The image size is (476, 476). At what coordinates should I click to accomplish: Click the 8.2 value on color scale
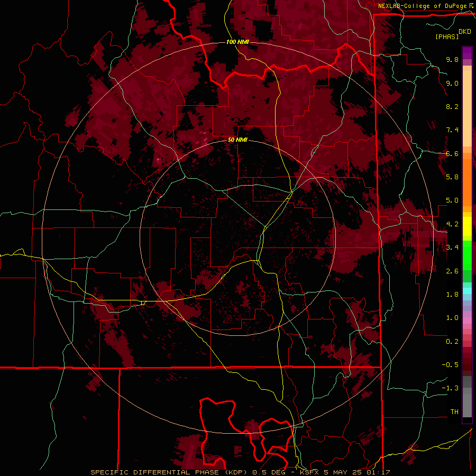[x=452, y=106]
